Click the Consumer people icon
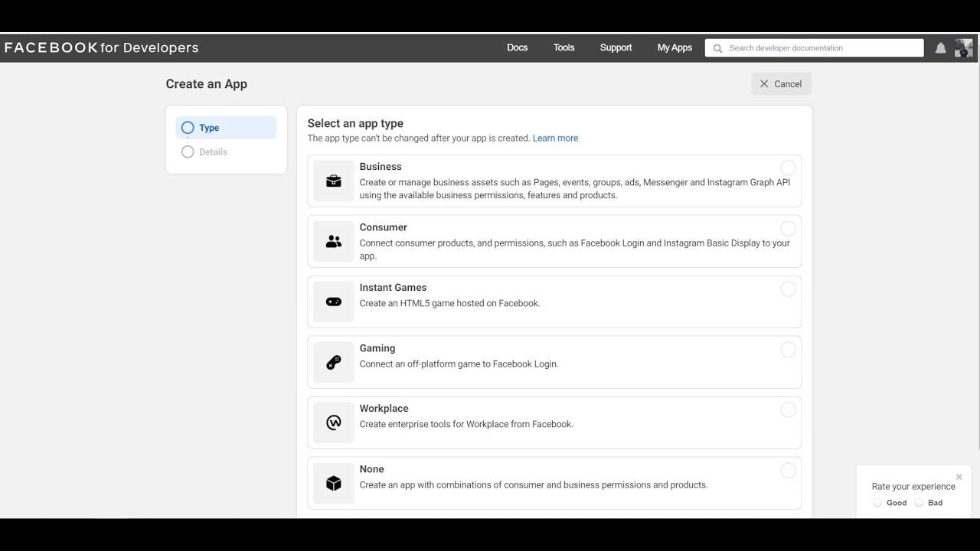 pos(334,242)
